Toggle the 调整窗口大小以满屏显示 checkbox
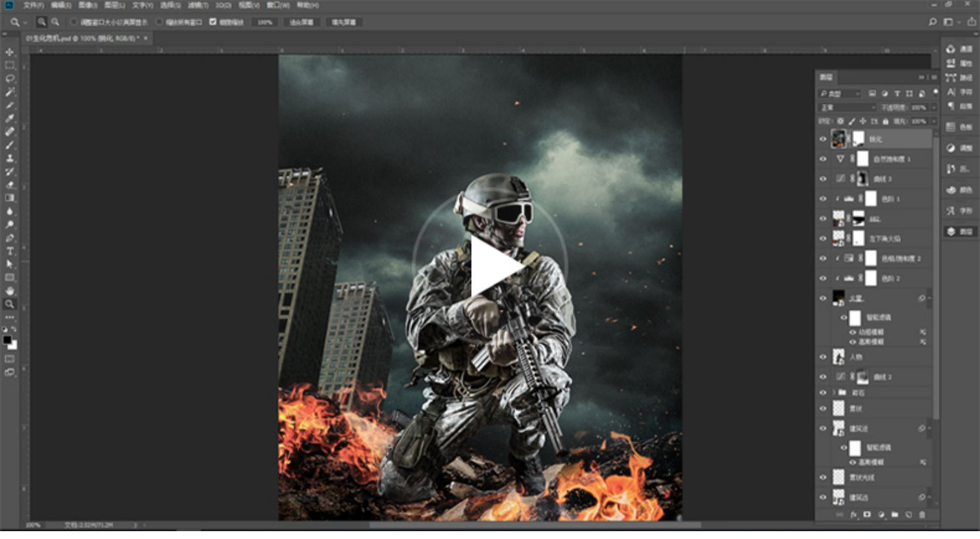980x539 pixels. tap(74, 22)
